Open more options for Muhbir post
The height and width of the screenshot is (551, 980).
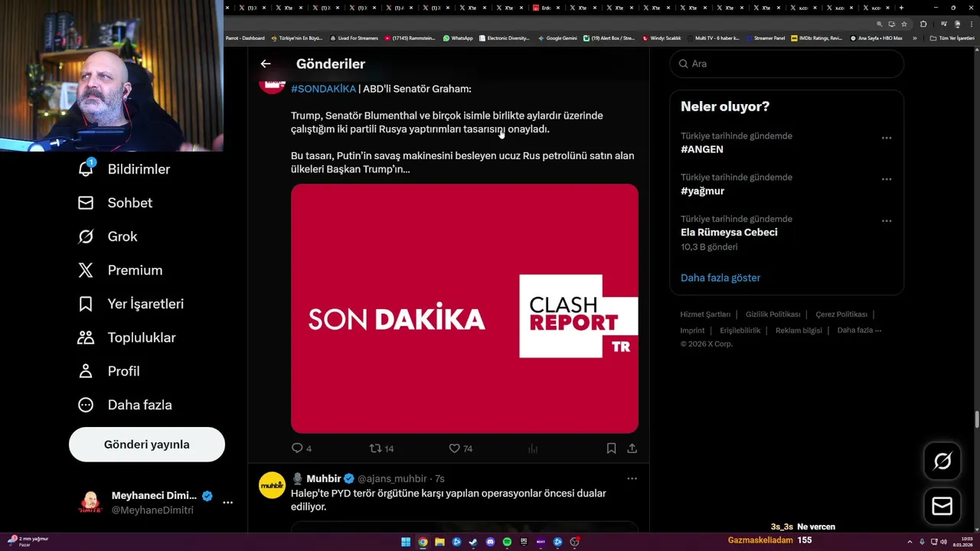[632, 478]
